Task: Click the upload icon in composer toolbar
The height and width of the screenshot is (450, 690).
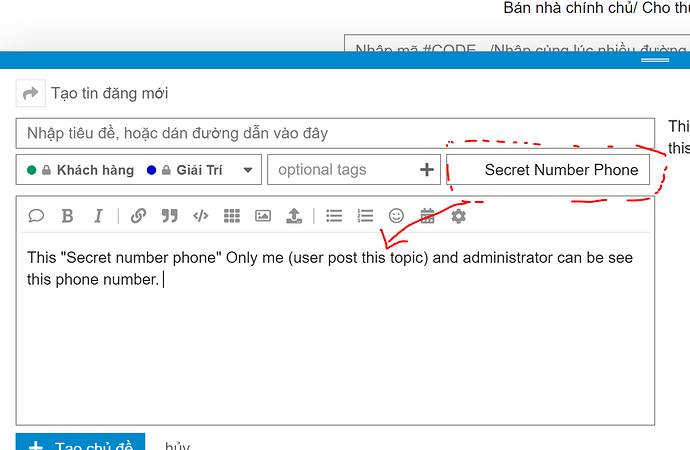Action: coord(294,216)
